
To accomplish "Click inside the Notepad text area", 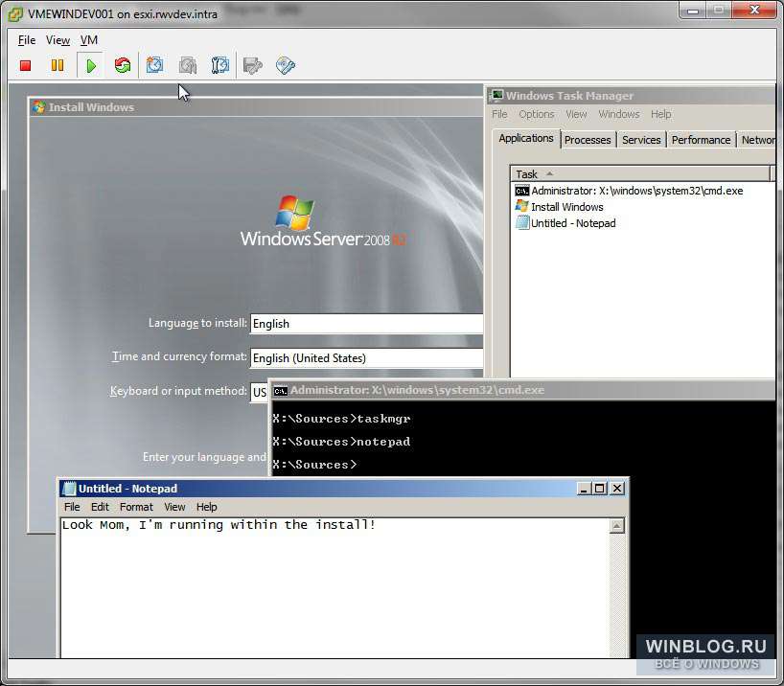I will tap(335, 590).
